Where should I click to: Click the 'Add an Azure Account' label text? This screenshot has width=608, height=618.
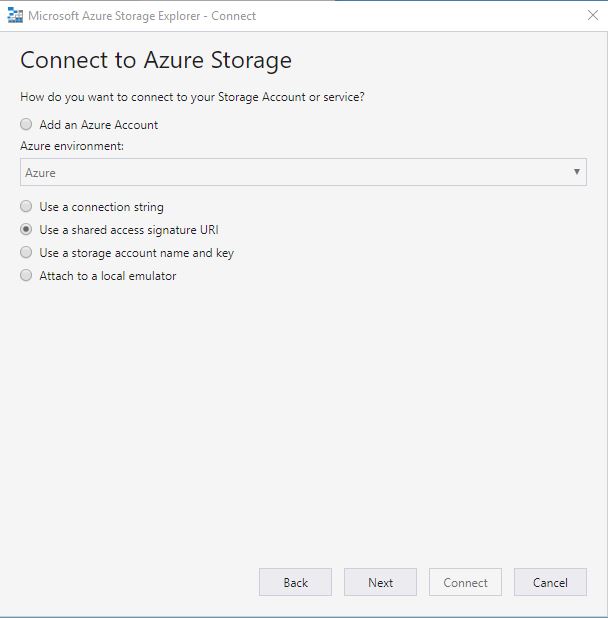tap(99, 125)
